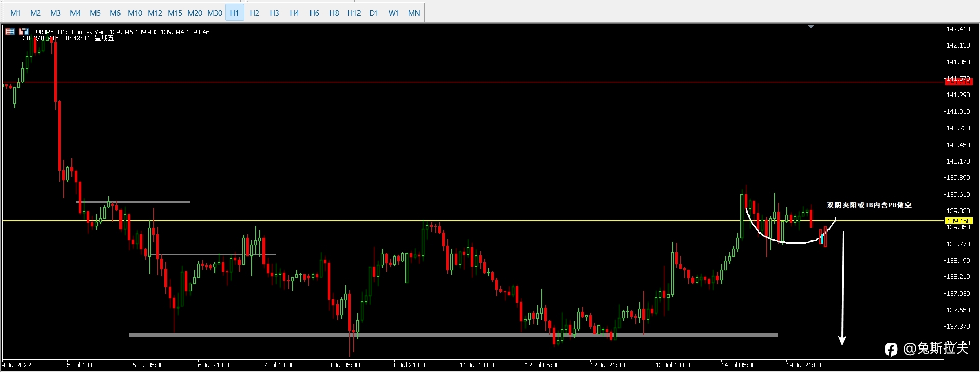Click the 14 Jul 21:00 time label
The height and width of the screenshot is (372, 980).
pos(803,365)
